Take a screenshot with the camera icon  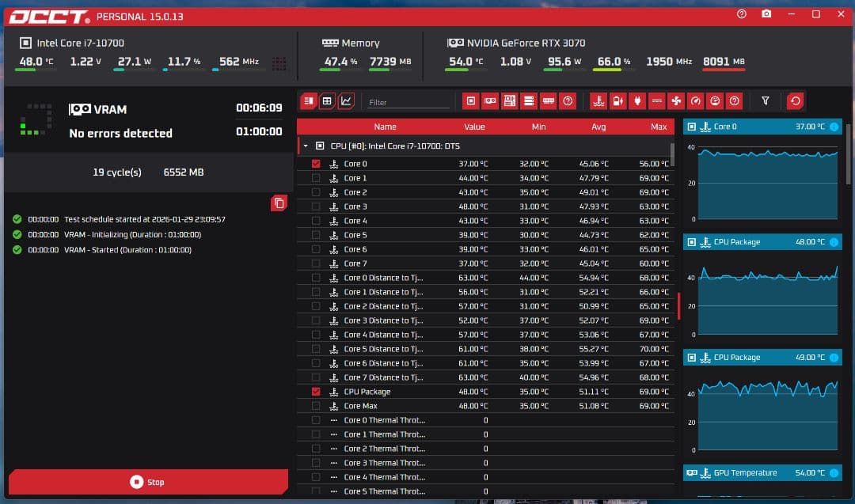click(x=766, y=14)
